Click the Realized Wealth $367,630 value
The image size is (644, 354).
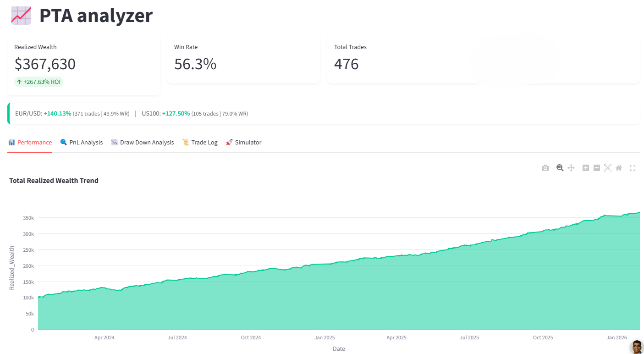pos(45,64)
